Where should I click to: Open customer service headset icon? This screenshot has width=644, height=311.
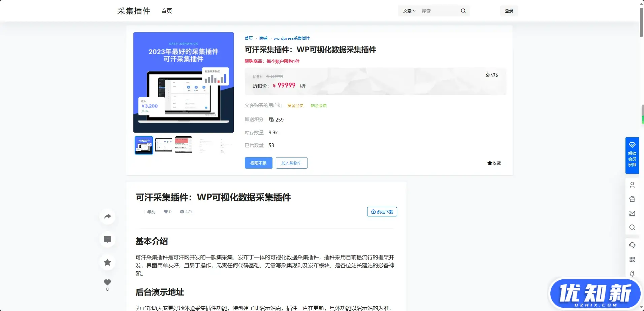click(632, 245)
